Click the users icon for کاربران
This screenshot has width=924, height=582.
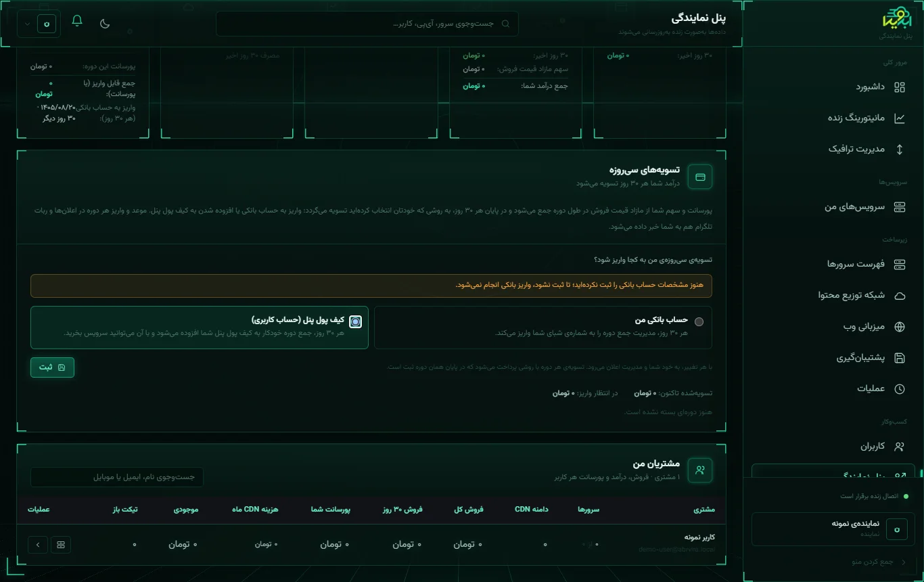click(x=900, y=446)
